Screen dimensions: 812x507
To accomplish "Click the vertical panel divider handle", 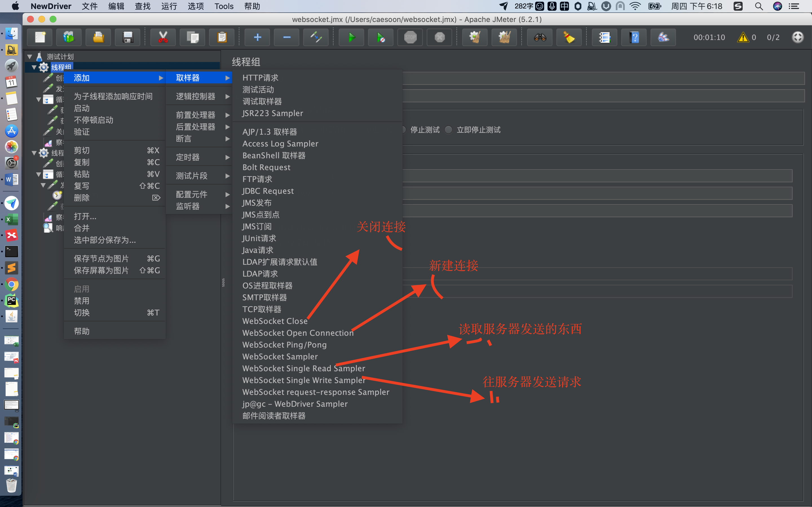I will (223, 283).
